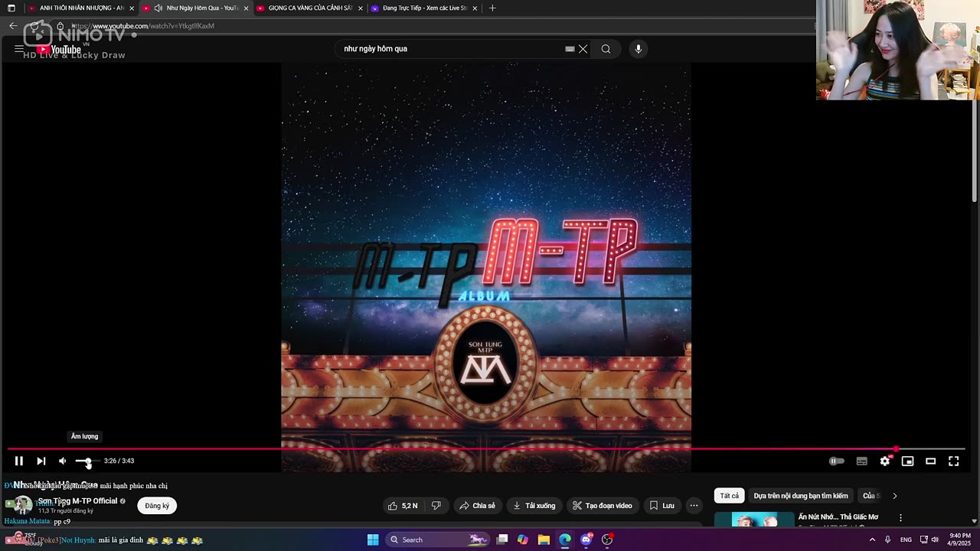This screenshot has width=980, height=551.
Task: Switch to theater mode view
Action: pos(930,461)
